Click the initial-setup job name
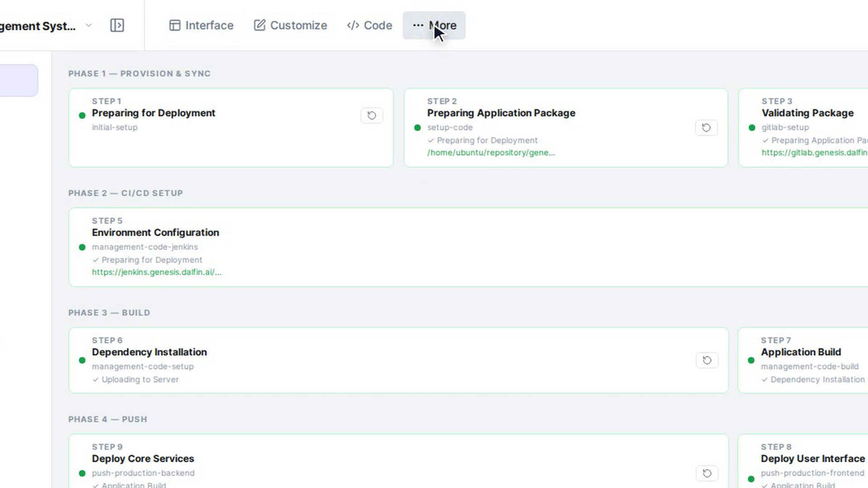 114,127
